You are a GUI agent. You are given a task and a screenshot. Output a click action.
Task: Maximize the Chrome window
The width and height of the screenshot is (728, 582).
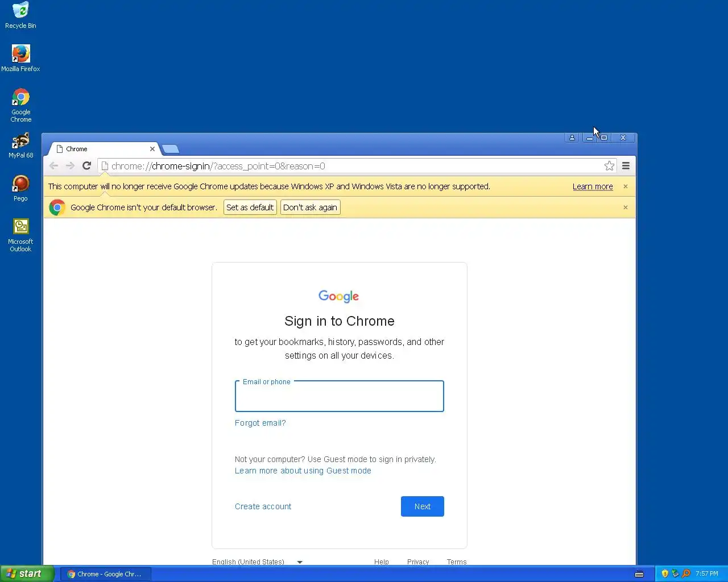tap(604, 138)
